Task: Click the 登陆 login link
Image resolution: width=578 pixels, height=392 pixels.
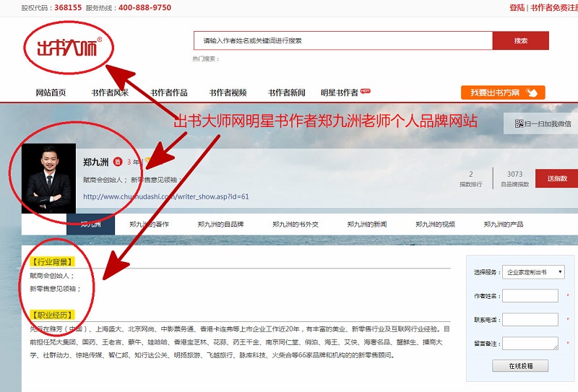Action: coord(517,7)
